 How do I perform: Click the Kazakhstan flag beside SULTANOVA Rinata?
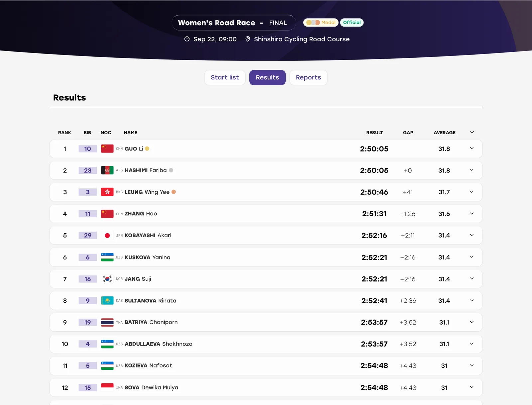click(107, 300)
